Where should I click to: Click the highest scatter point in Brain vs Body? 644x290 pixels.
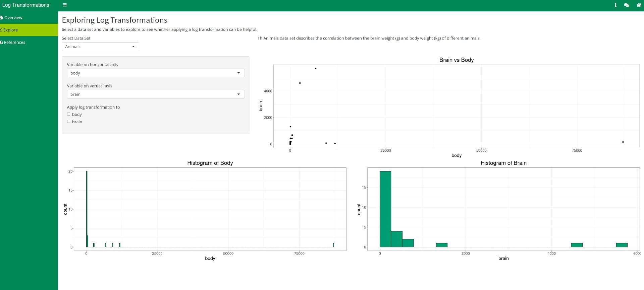[x=316, y=68]
